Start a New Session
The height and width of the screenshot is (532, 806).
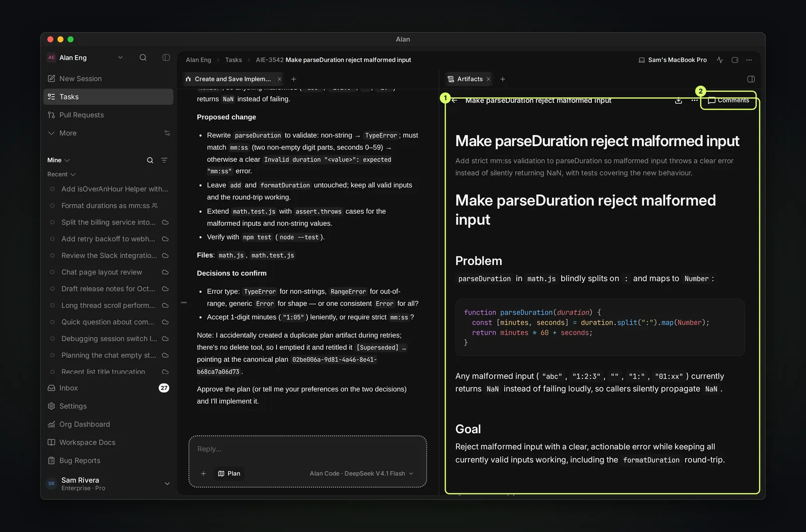click(x=108, y=79)
